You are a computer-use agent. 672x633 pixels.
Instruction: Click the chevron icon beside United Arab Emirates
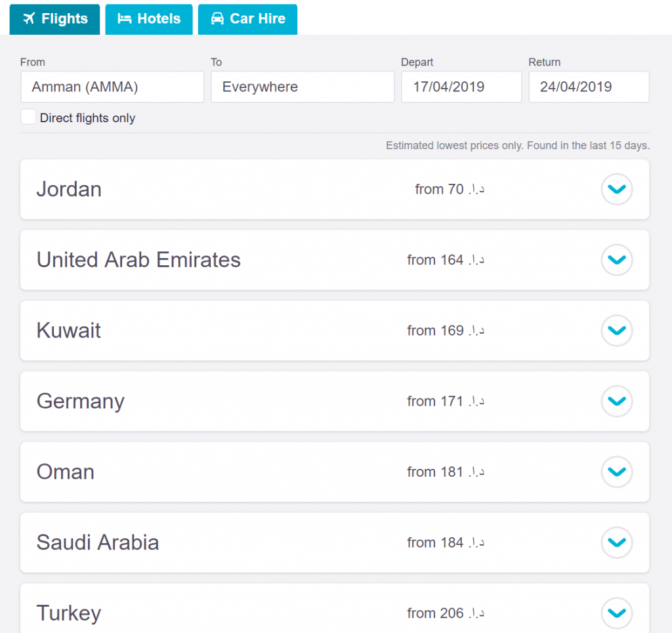coord(617,260)
